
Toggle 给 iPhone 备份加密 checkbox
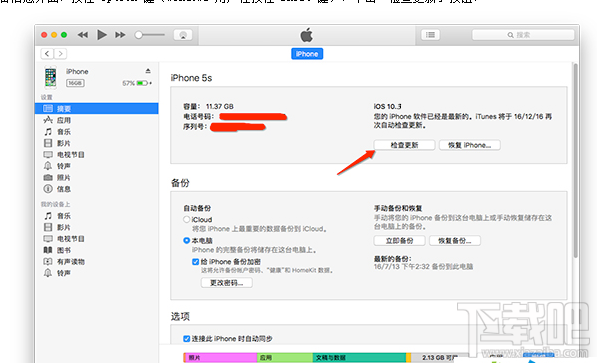[x=195, y=262]
